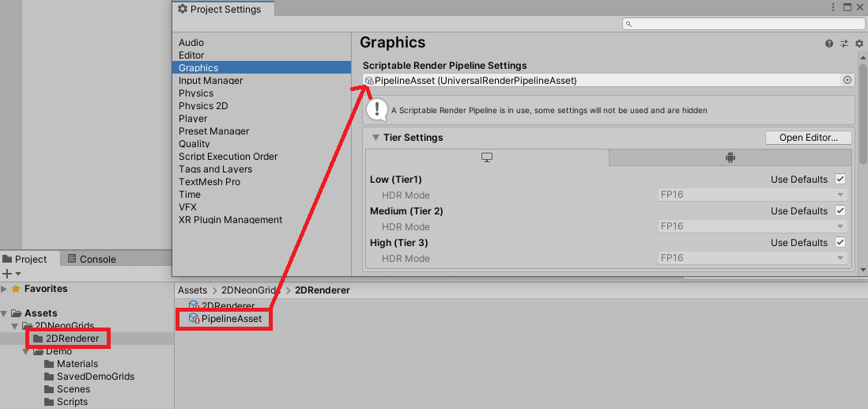Select the 2DRenderer asset file
Image resolution: width=868 pixels, height=409 pixels.
tap(228, 305)
